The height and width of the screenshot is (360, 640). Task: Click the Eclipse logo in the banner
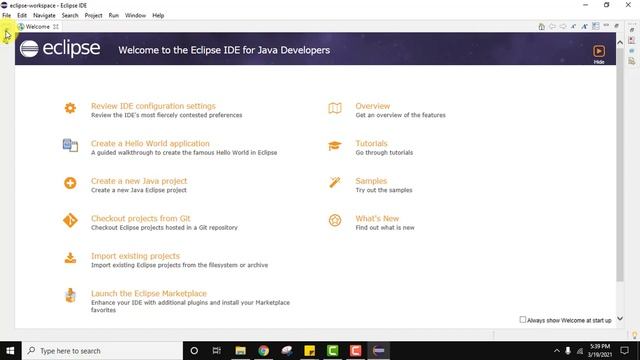(60, 49)
